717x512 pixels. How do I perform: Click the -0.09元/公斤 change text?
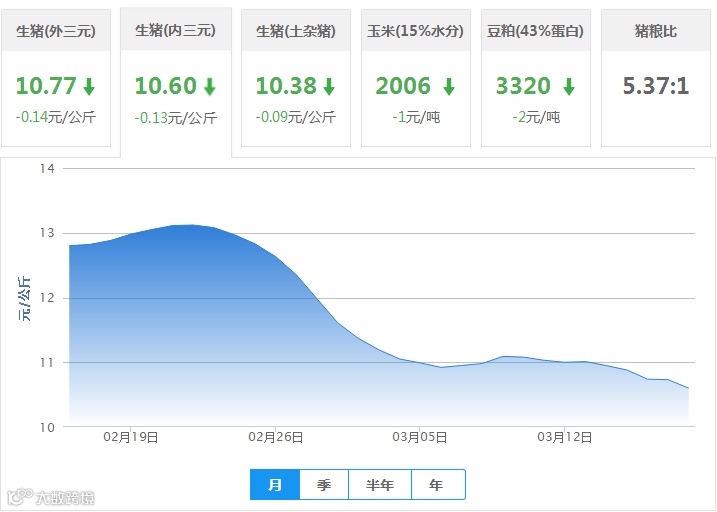click(296, 117)
